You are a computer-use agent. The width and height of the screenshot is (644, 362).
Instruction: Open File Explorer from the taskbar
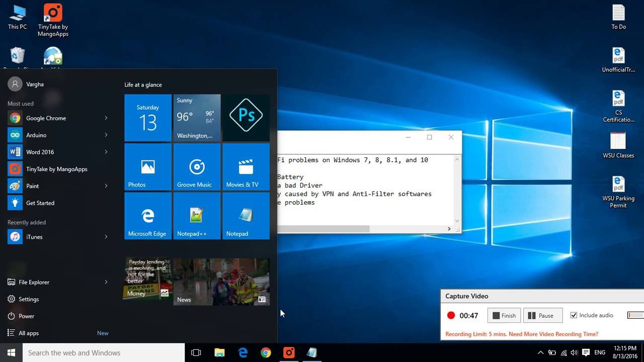pos(219,353)
